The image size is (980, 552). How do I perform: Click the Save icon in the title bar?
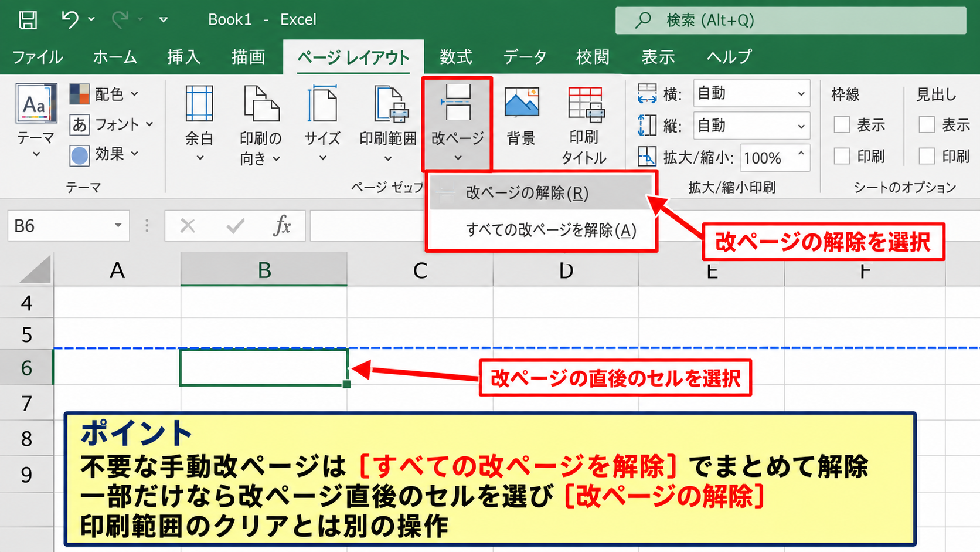coord(28,20)
